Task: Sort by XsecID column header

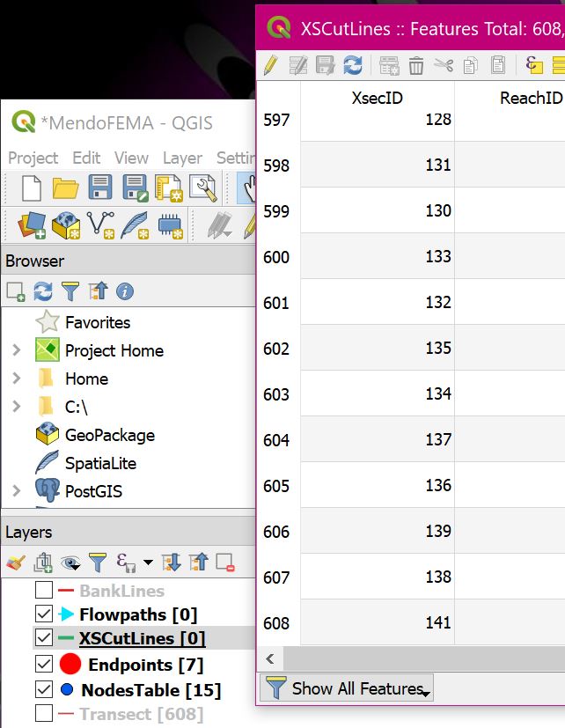Action: [377, 98]
